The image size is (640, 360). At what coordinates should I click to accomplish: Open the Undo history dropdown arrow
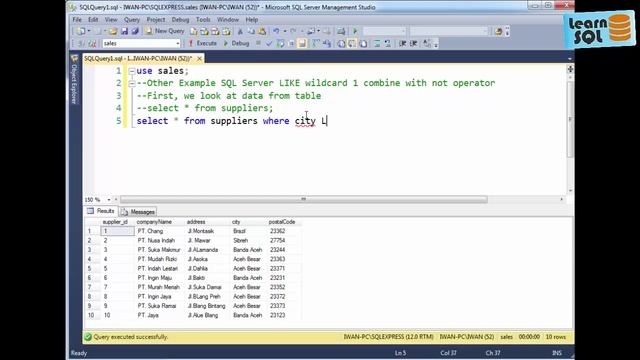[284, 31]
